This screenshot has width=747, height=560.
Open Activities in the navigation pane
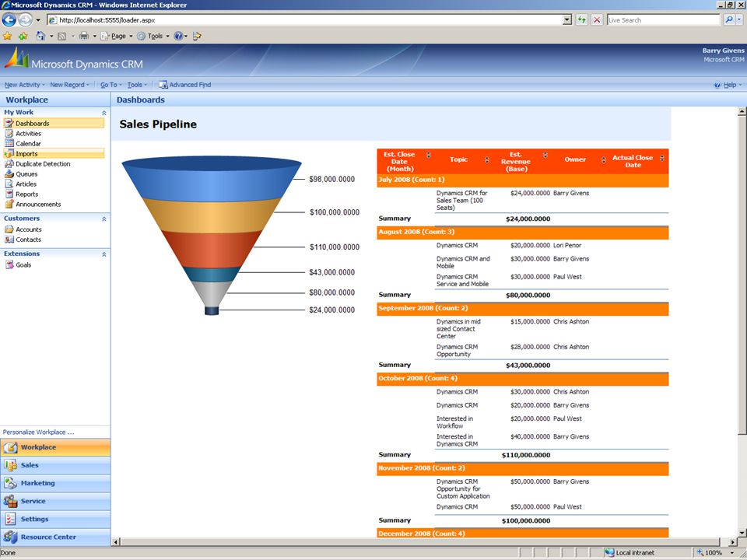[x=28, y=134]
